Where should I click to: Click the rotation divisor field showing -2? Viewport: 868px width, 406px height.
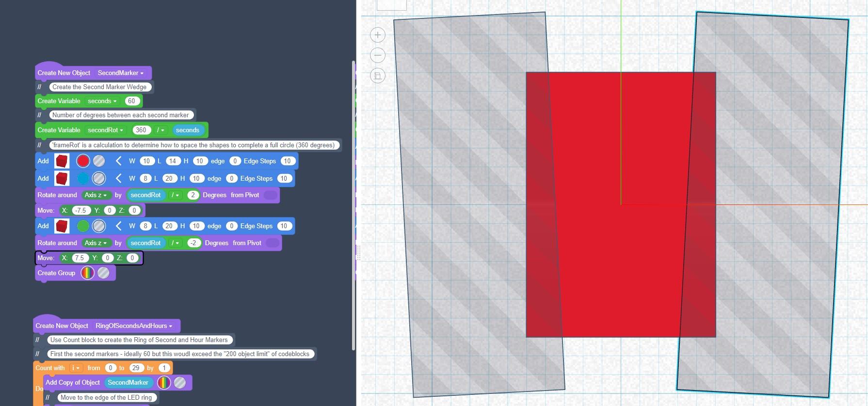pos(194,243)
